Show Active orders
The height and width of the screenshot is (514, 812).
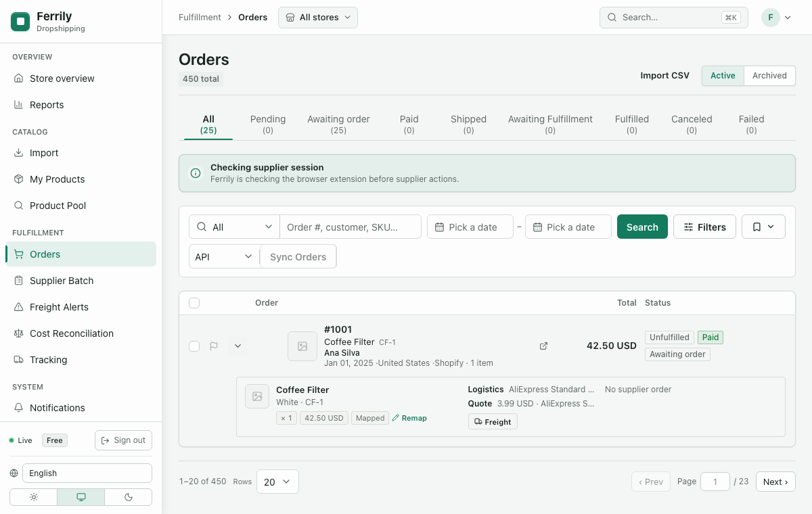[723, 76]
